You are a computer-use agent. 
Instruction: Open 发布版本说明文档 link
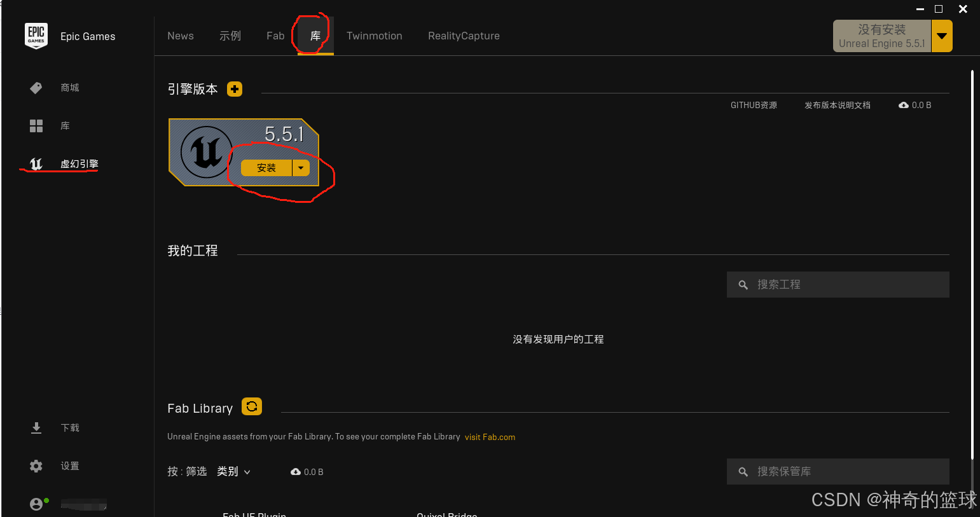coord(838,105)
